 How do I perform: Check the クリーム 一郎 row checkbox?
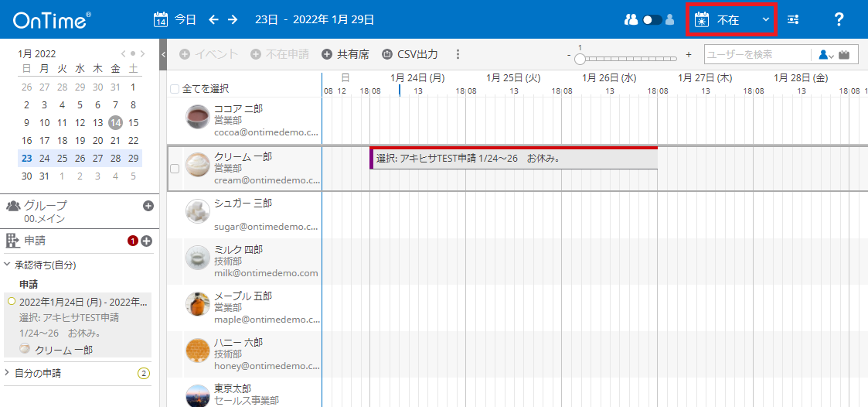tap(175, 169)
